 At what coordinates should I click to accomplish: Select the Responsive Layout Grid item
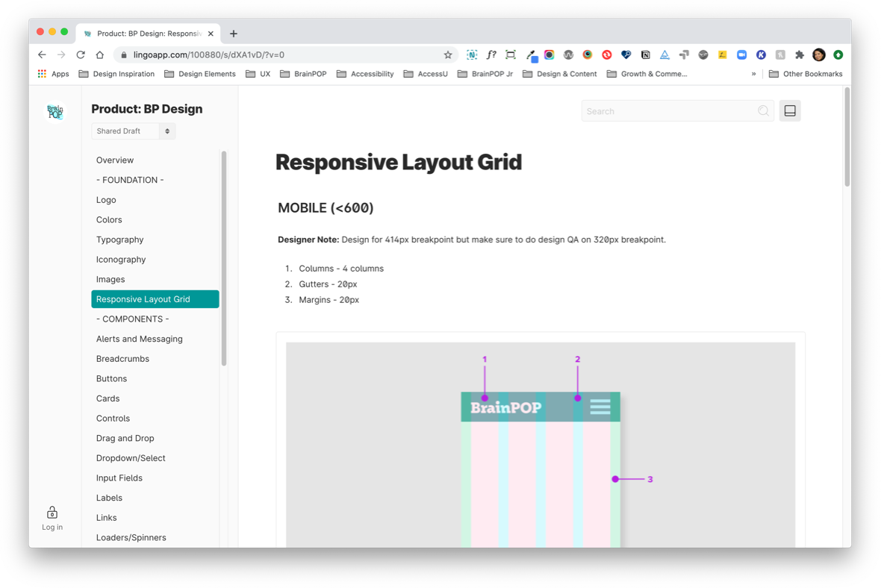click(155, 298)
